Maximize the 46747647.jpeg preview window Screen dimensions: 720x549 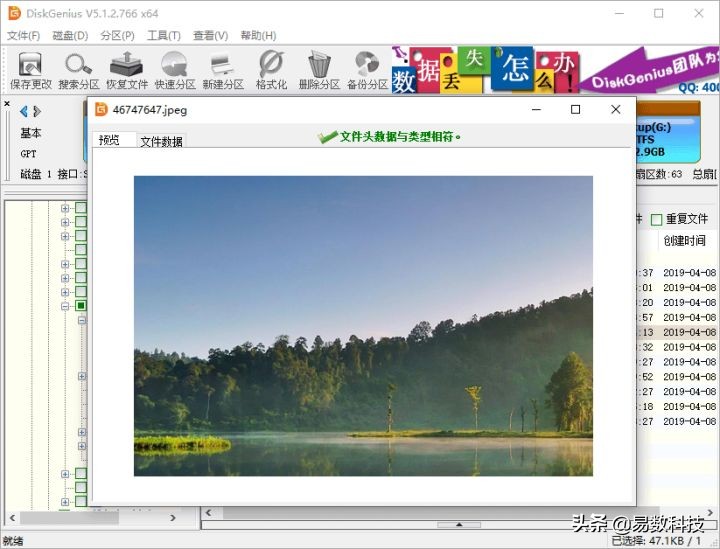point(575,109)
